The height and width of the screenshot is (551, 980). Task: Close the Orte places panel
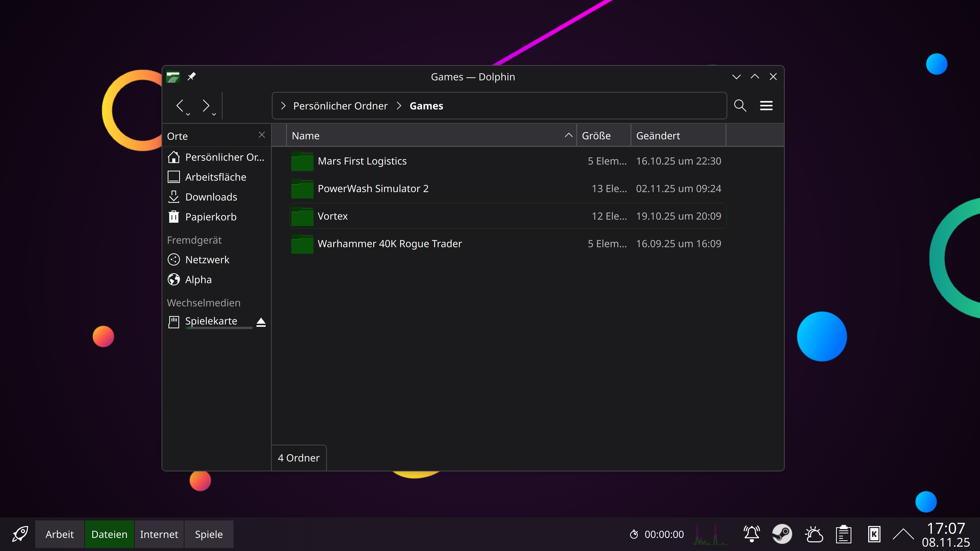pos(262,135)
